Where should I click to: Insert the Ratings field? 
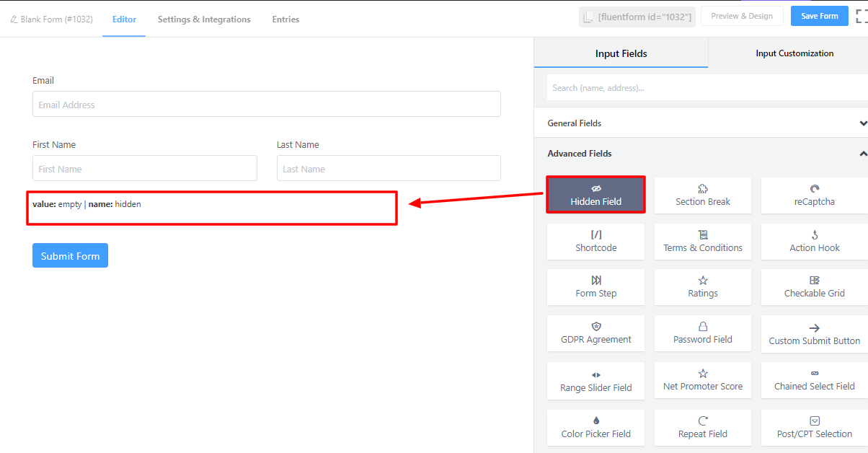point(703,287)
